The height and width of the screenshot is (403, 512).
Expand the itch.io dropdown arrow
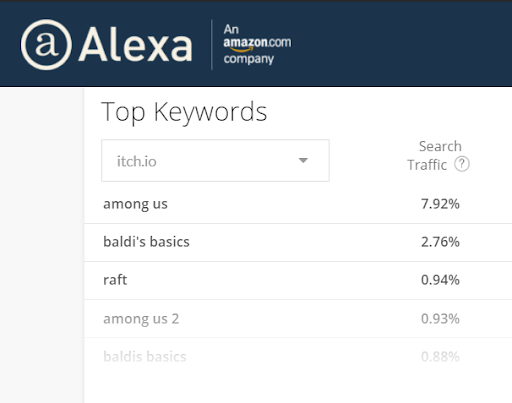click(303, 160)
